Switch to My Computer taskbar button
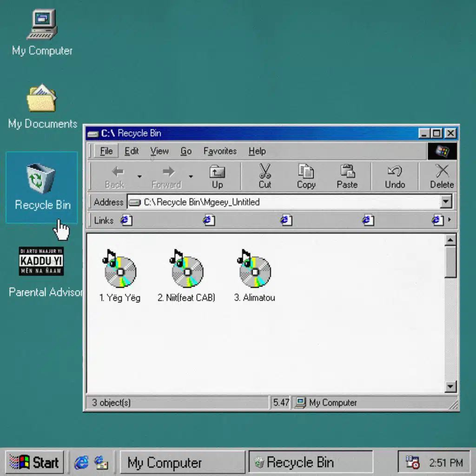This screenshot has width=476, height=476. point(182,463)
